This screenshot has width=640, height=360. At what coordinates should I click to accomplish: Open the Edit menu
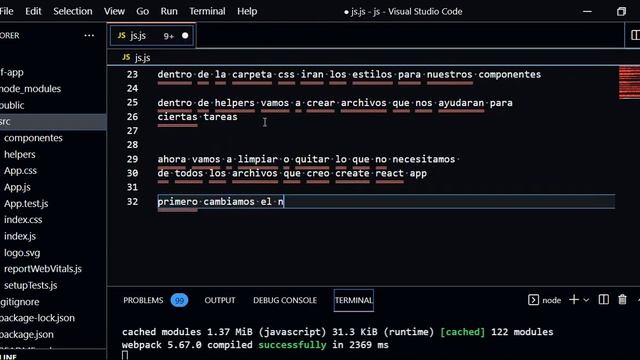click(33, 11)
